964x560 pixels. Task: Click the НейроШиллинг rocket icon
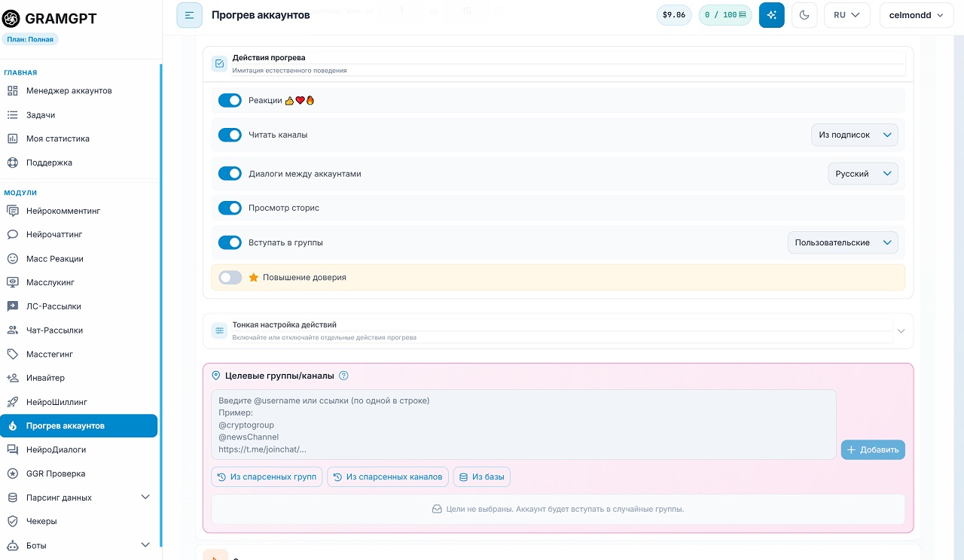click(x=12, y=402)
